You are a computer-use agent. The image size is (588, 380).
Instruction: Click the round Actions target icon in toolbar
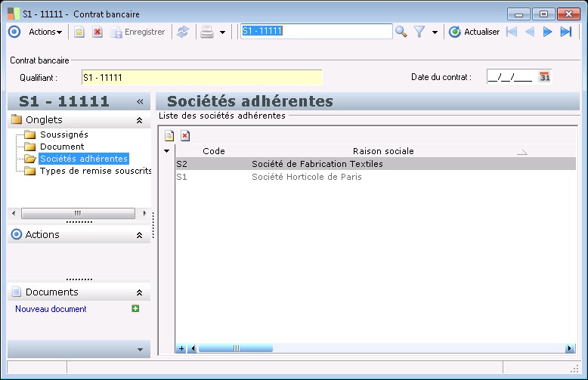point(14,32)
